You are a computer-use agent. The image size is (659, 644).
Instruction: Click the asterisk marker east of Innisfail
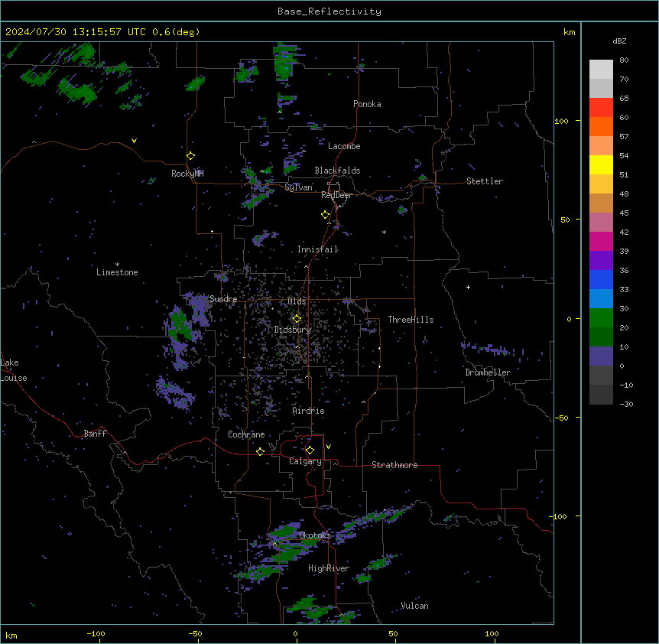pos(384,232)
